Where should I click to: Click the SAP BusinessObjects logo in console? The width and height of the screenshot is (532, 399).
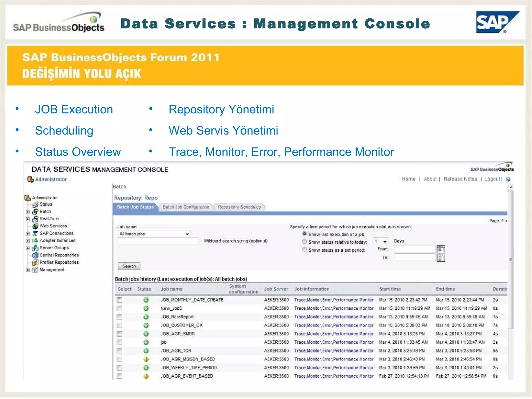click(492, 167)
